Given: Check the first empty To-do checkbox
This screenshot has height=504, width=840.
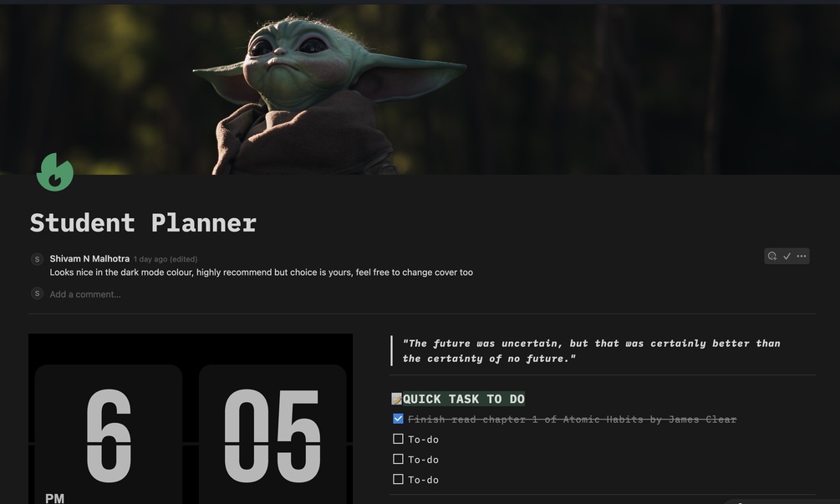Looking at the screenshot, I should (x=398, y=439).
